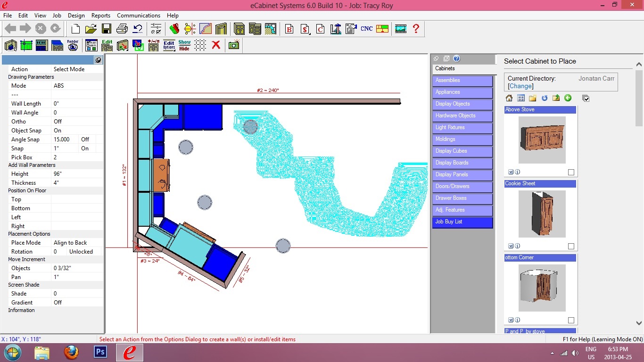Click the new folder icon in cabinet browser
Viewport: 644px width, 362px height.
coord(533,98)
